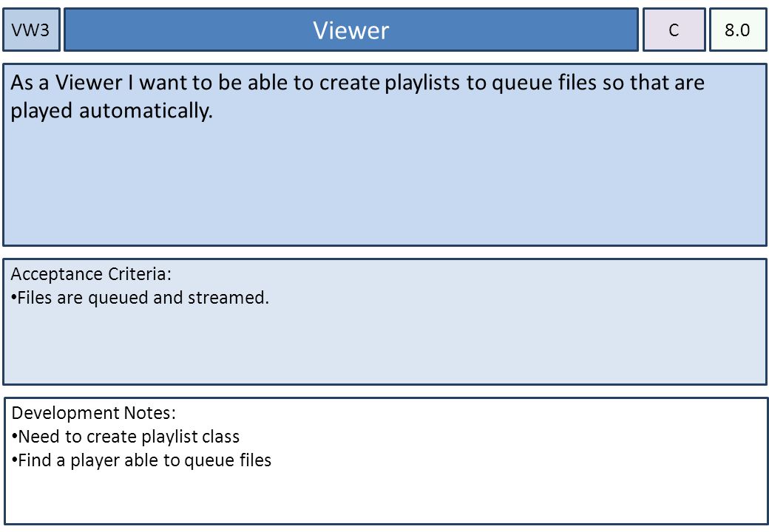
Task: Click the word 'Viewer' in story sentence
Action: [x=88, y=82]
